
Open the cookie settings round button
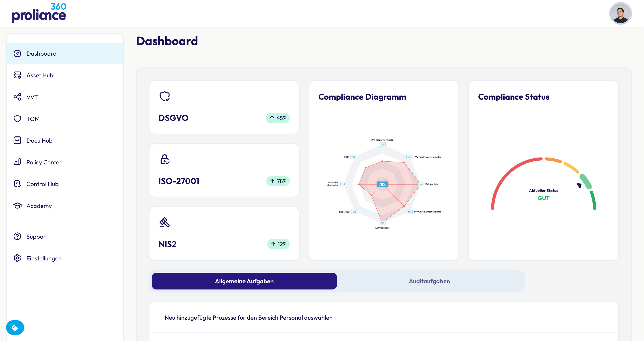[15, 327]
